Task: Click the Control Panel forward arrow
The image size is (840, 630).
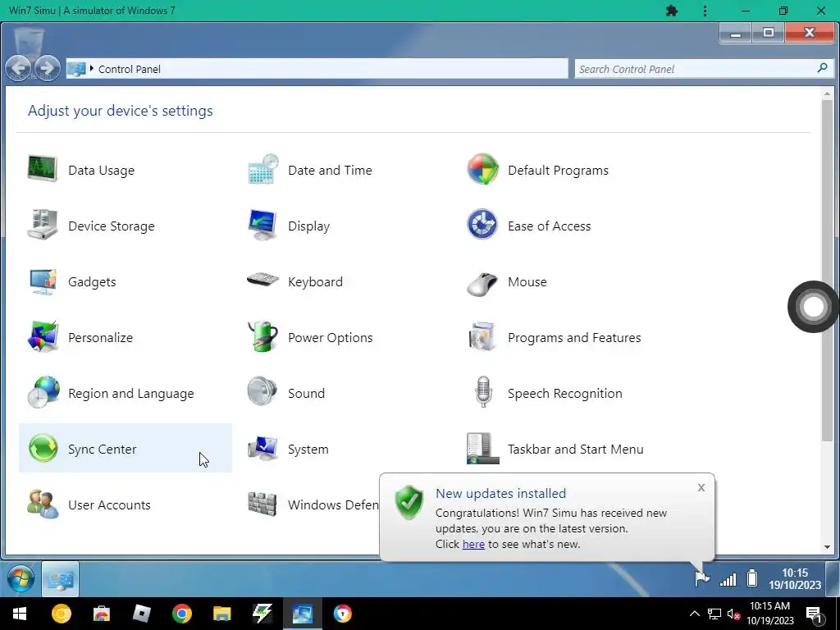Action: tap(47, 69)
